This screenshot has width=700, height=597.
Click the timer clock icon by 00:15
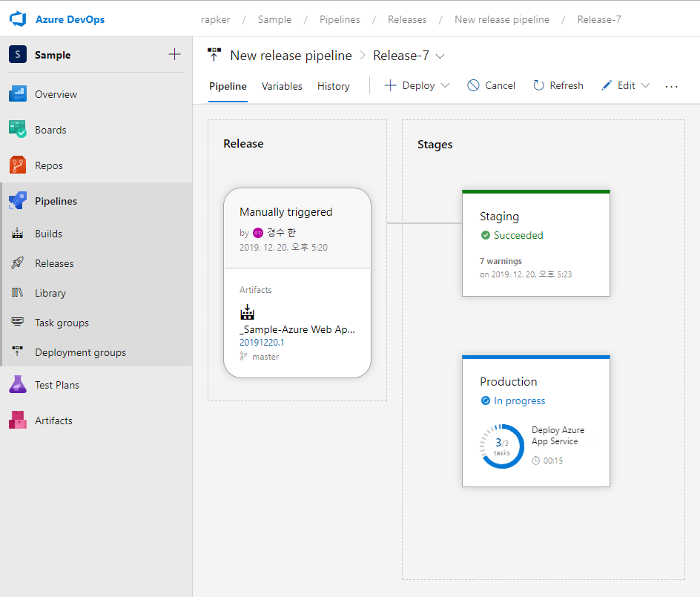coord(535,461)
